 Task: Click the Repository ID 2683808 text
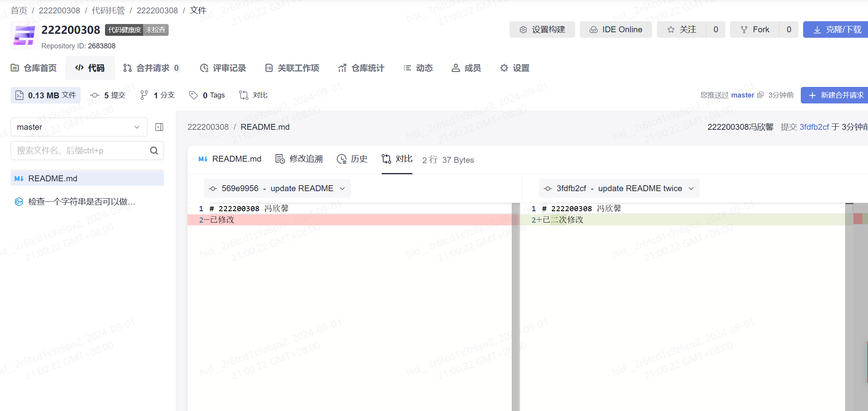click(x=78, y=46)
